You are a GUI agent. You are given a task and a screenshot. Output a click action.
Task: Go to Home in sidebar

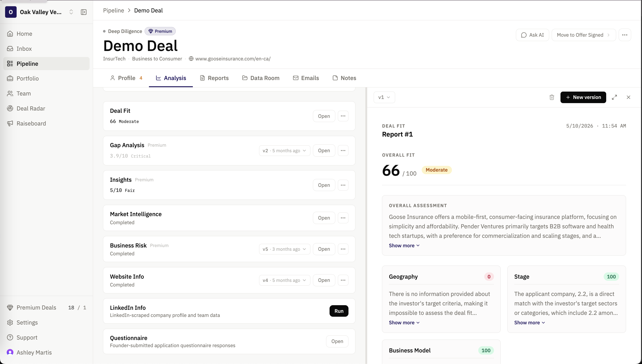point(46,34)
